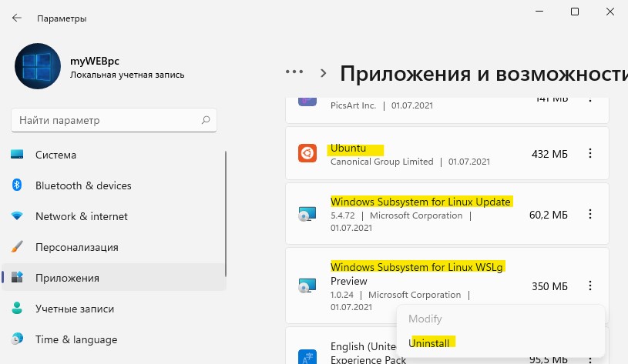Click the myWEBpc account avatar

coord(38,66)
